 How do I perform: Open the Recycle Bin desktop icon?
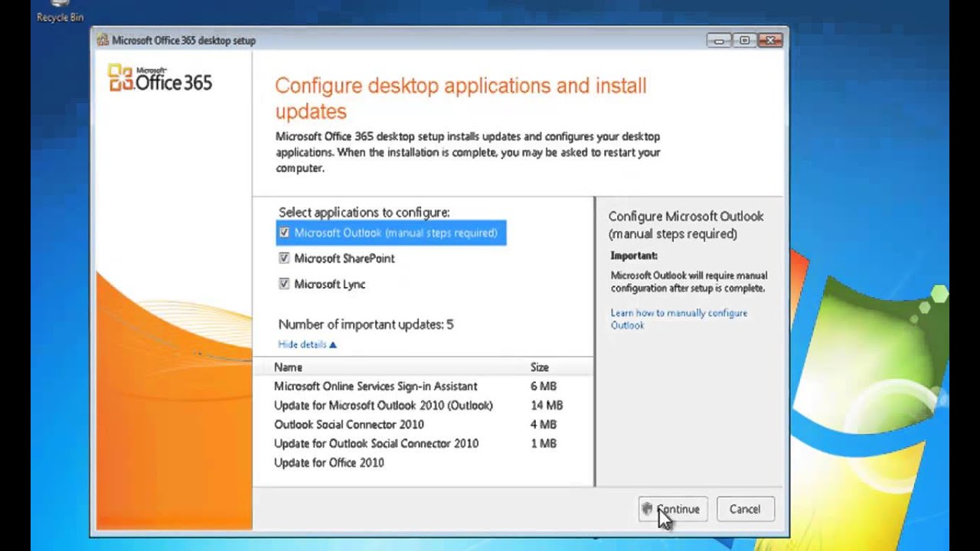coord(60,11)
